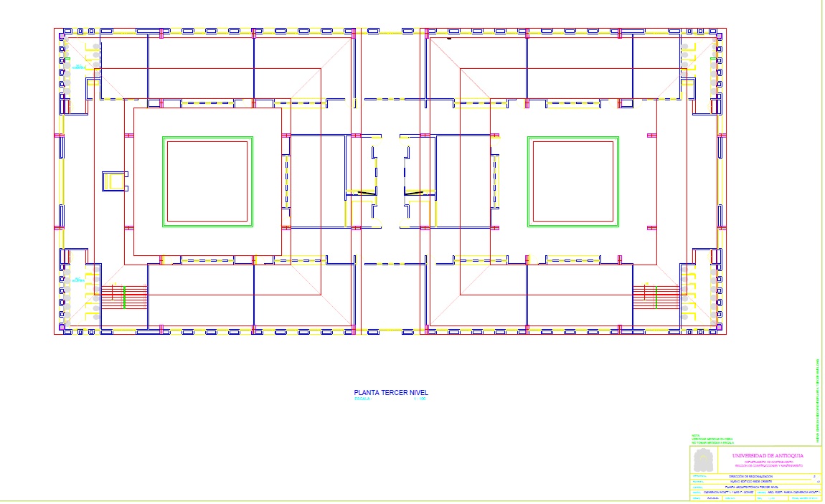Viewport: 825px width, 504px height.
Task: Click the staircase symbol in lower-right corner
Action: click(656, 297)
